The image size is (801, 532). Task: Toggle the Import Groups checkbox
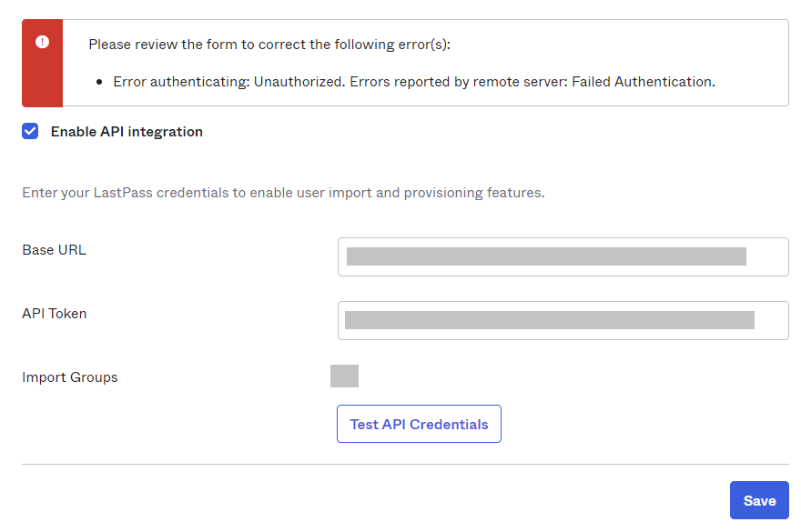344,376
